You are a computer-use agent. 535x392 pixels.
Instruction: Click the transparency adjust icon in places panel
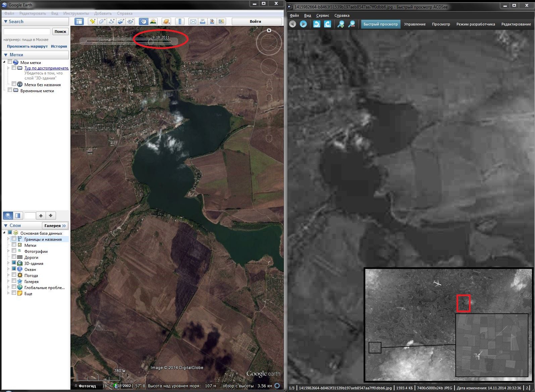(x=18, y=216)
